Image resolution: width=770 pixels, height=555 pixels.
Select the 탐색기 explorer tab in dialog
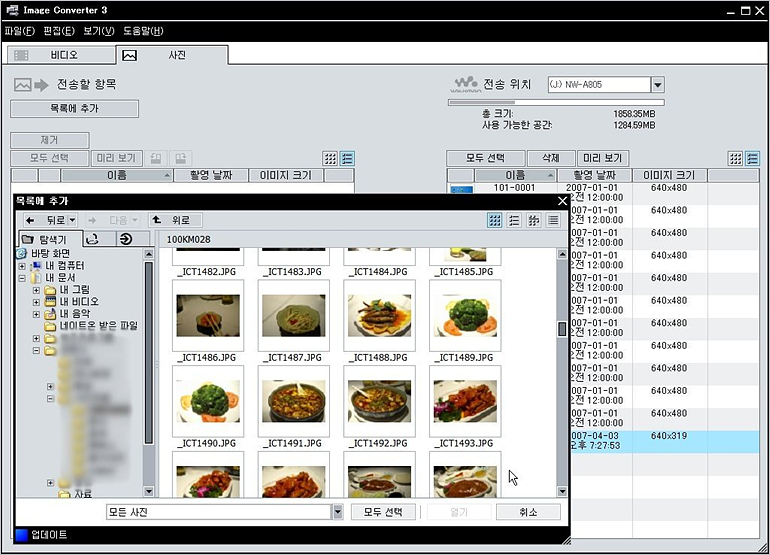point(51,240)
